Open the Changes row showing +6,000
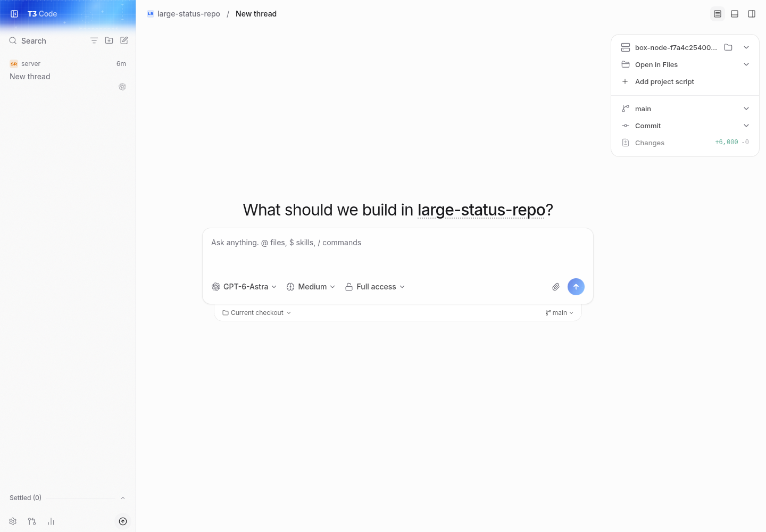This screenshot has width=766, height=532. [x=685, y=143]
